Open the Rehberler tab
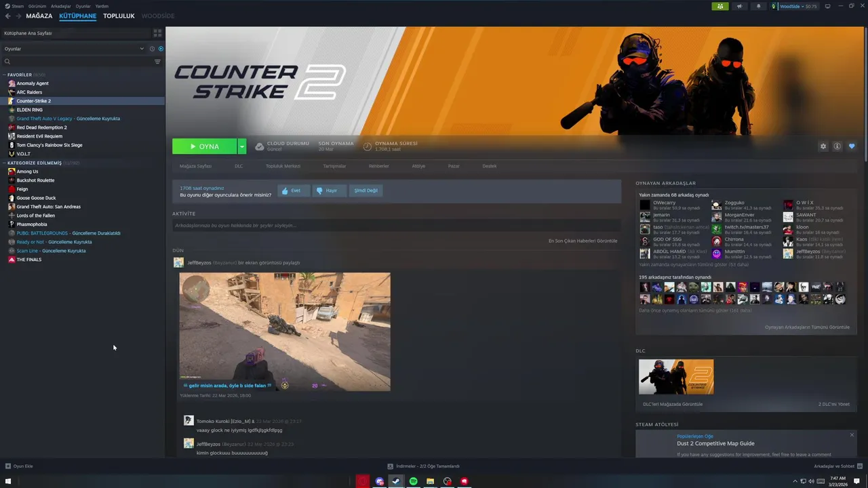Viewport: 868px width, 488px height. (x=379, y=166)
